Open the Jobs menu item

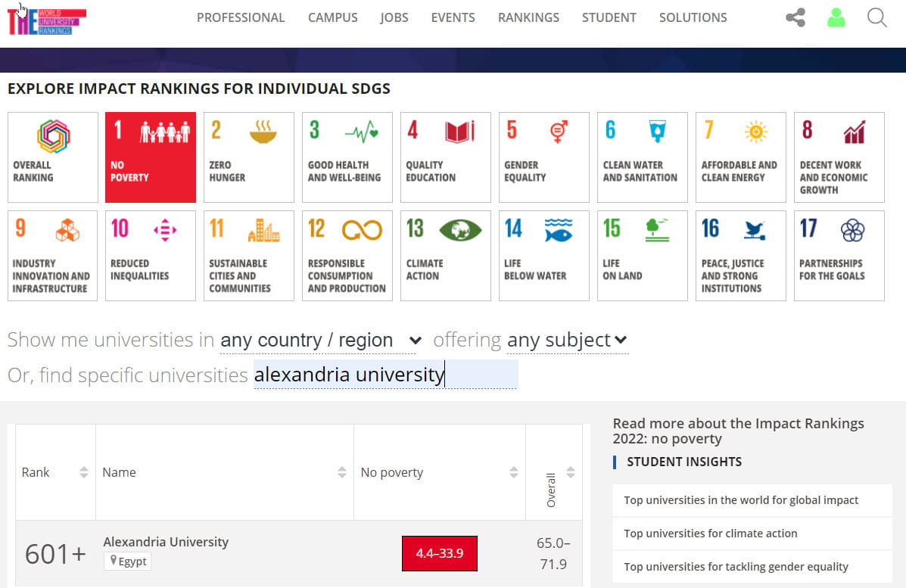coord(394,17)
